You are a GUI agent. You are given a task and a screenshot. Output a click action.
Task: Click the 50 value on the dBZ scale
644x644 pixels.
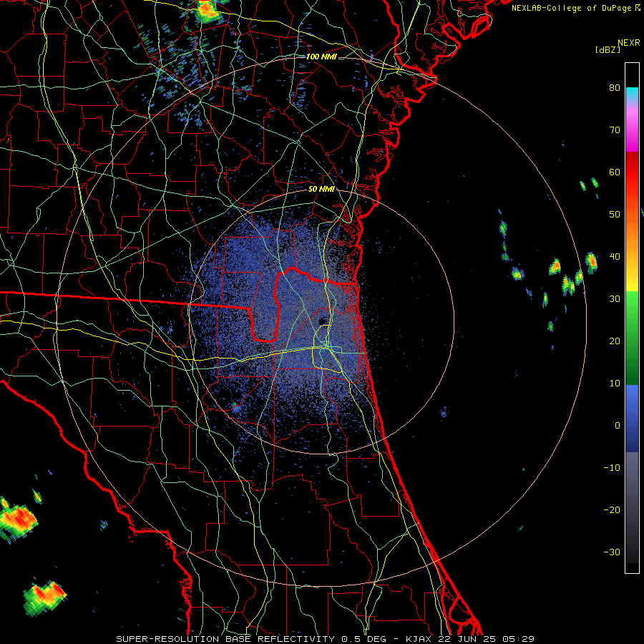pyautogui.click(x=615, y=215)
